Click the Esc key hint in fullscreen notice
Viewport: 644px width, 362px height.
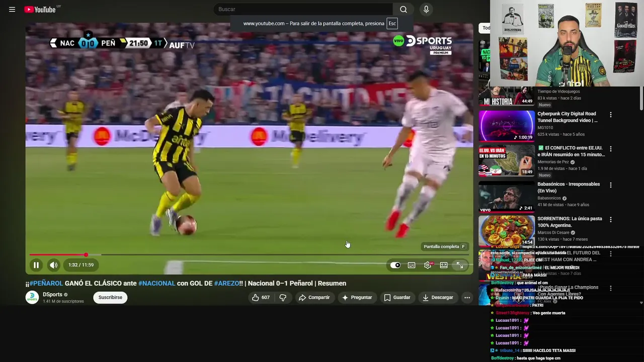[x=392, y=24]
